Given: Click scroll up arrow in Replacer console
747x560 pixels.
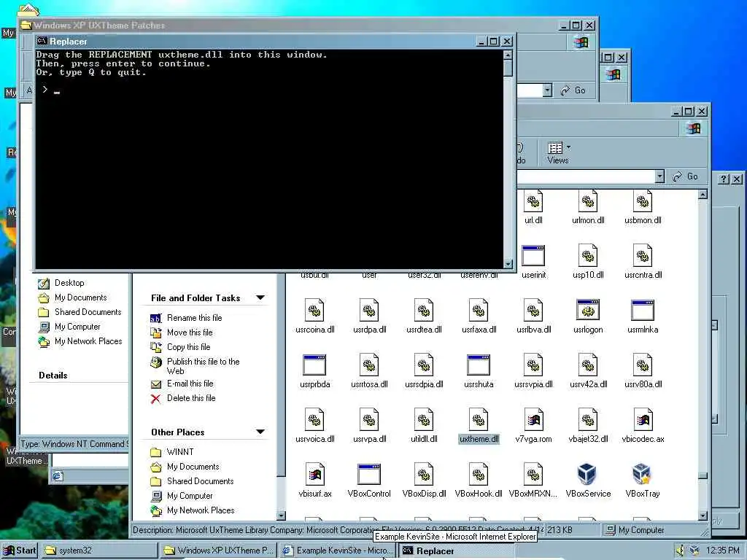Looking at the screenshot, I should 508,55.
